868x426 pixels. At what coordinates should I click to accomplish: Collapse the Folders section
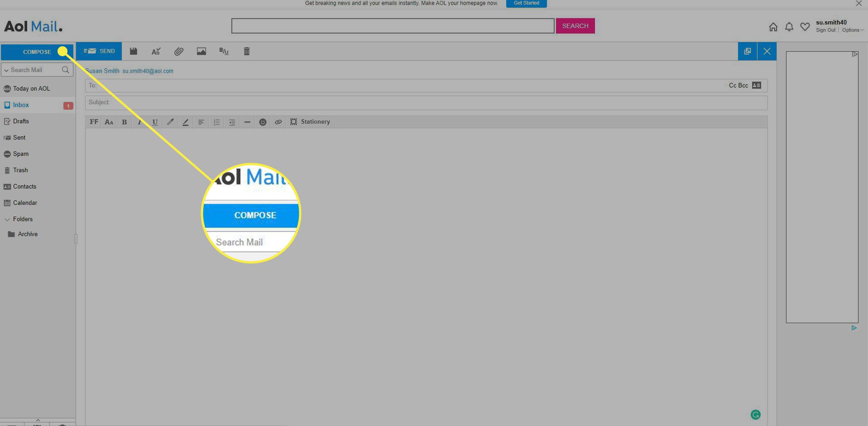pyautogui.click(x=7, y=219)
